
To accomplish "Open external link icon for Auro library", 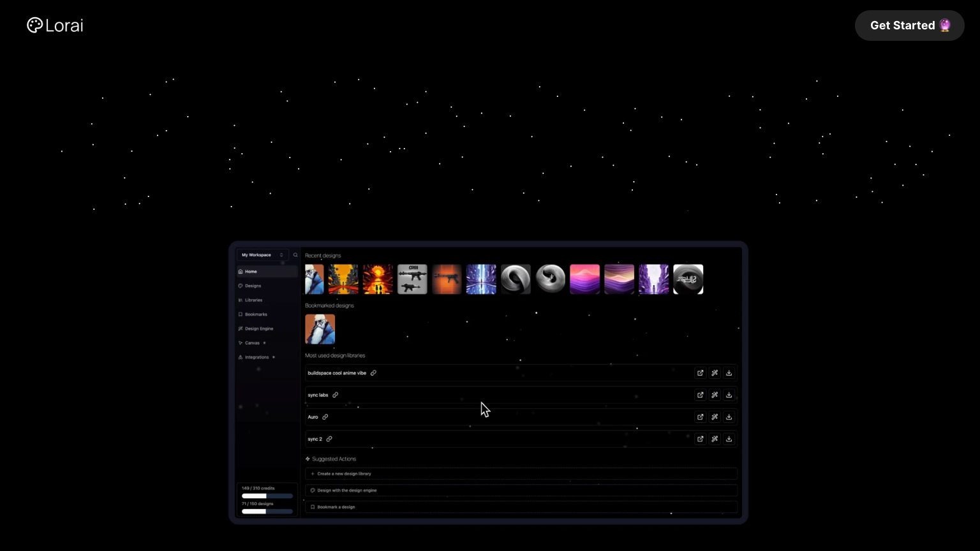I will pyautogui.click(x=700, y=417).
